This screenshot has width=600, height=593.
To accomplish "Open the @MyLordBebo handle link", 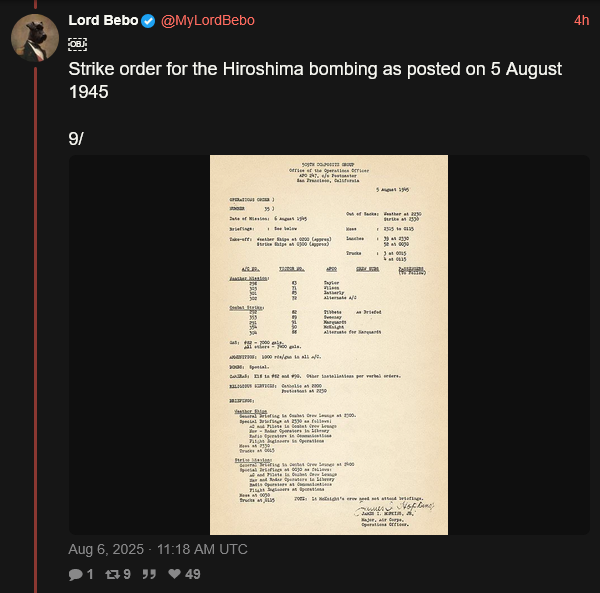I will tap(208, 21).
